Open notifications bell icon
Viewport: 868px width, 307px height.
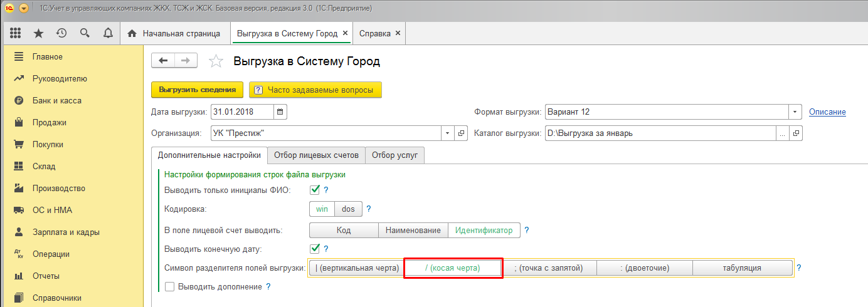[108, 33]
